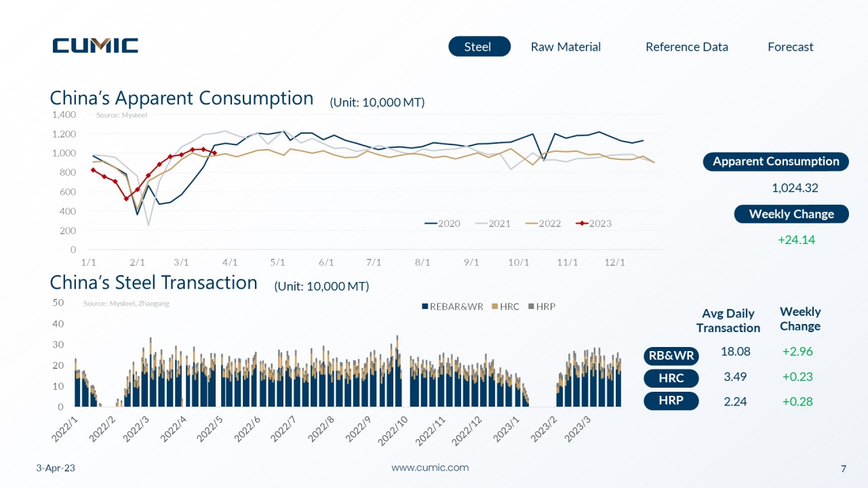Click the Apparent Consumption label button
The height and width of the screenshot is (488, 868).
[776, 161]
